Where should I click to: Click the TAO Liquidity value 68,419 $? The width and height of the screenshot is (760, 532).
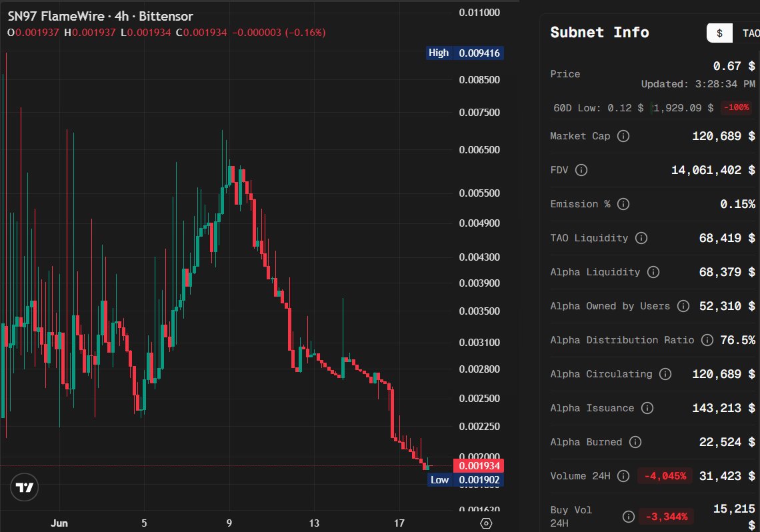tap(727, 238)
